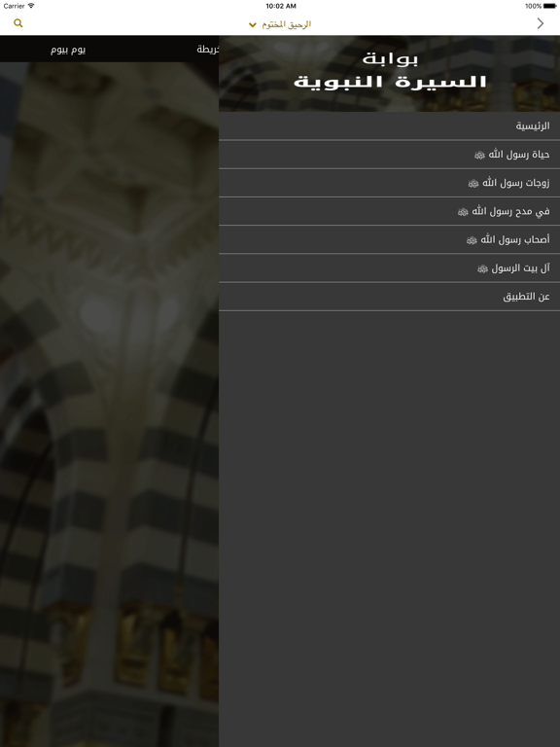The height and width of the screenshot is (747, 560).
Task: Tap the forward arrow in top bar
Action: (540, 23)
